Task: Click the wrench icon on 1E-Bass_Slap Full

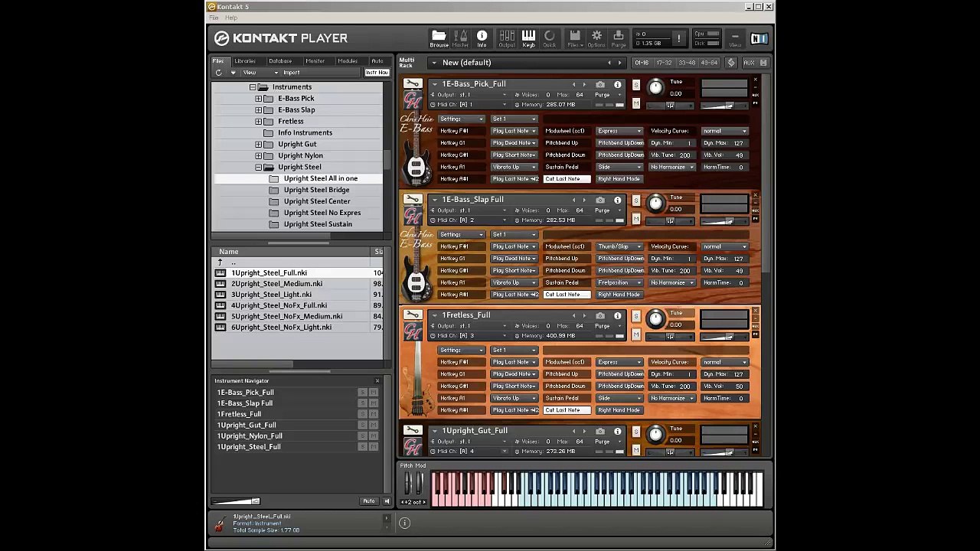Action: (413, 199)
